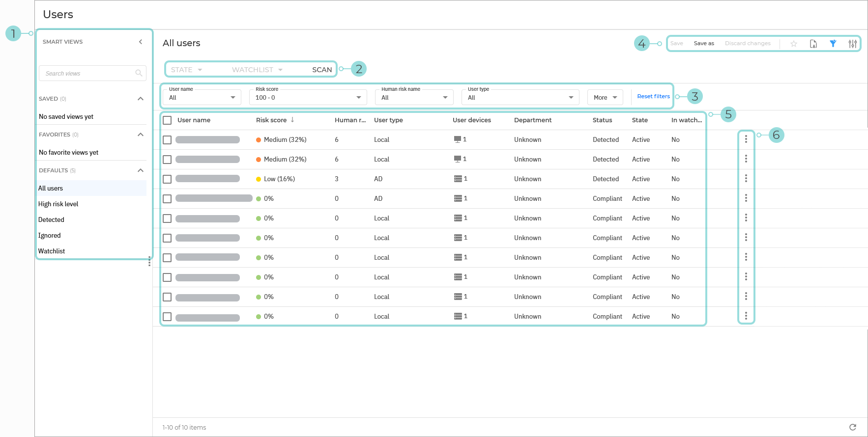Viewport: 868px width, 437px height.
Task: Open kebab menu for fifth user row
Action: (x=746, y=218)
